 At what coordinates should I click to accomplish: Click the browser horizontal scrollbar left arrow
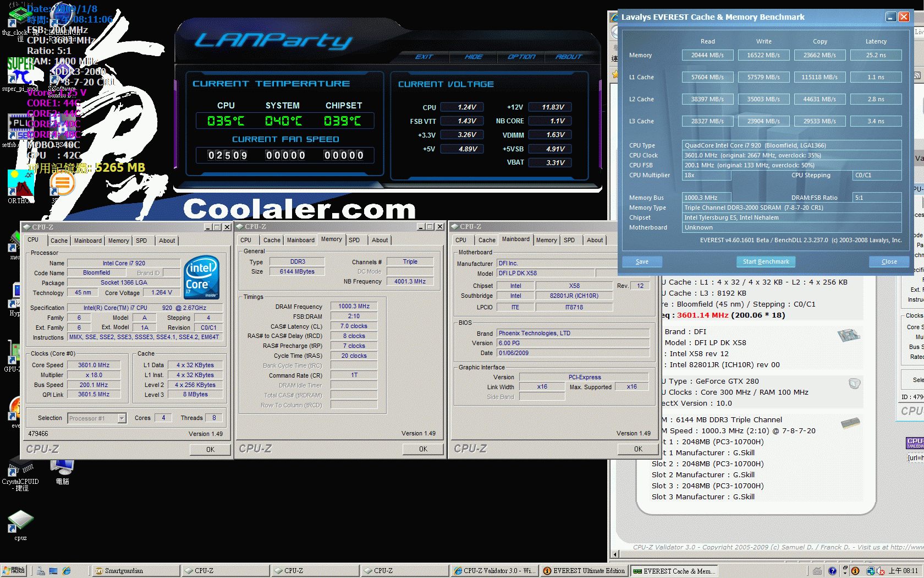[616, 554]
